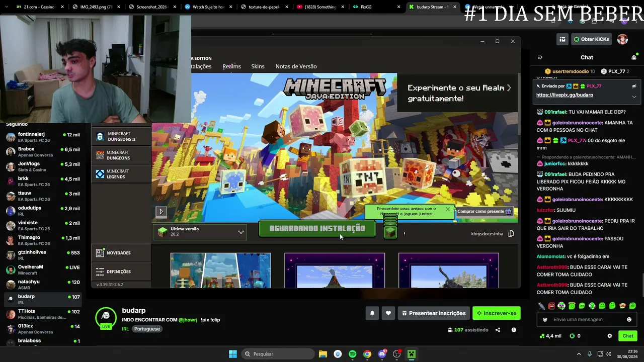
Task: Send message with the green Chat button
Action: (628, 336)
